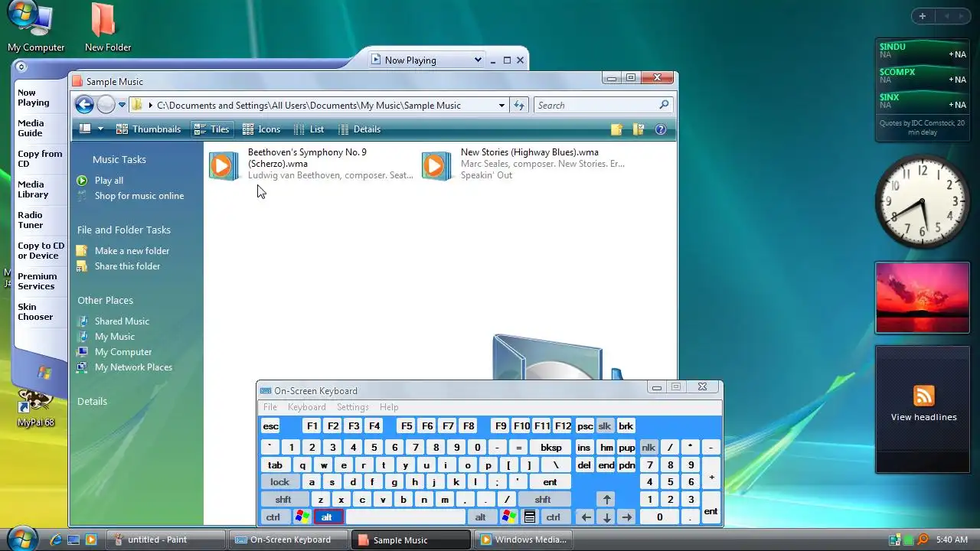Click the orange system tray icon
The height and width of the screenshot is (551, 980).
[x=923, y=540]
